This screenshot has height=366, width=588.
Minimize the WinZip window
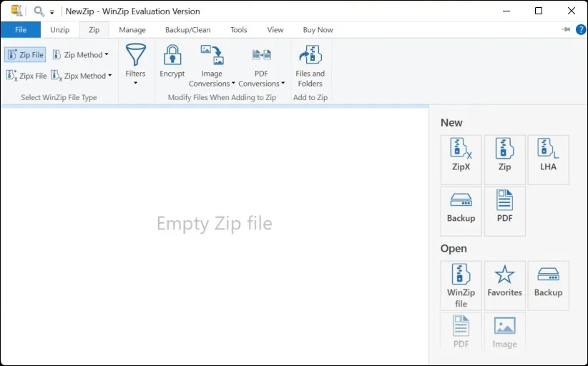(506, 11)
